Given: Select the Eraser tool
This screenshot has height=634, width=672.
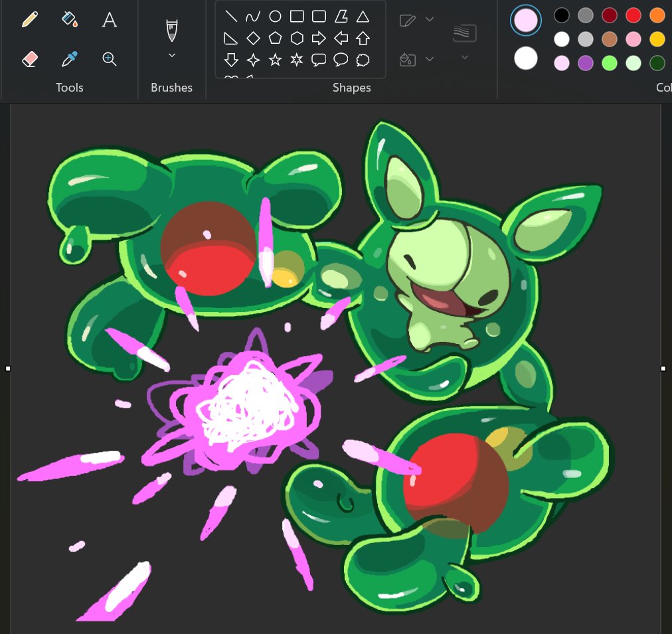Looking at the screenshot, I should point(30,59).
